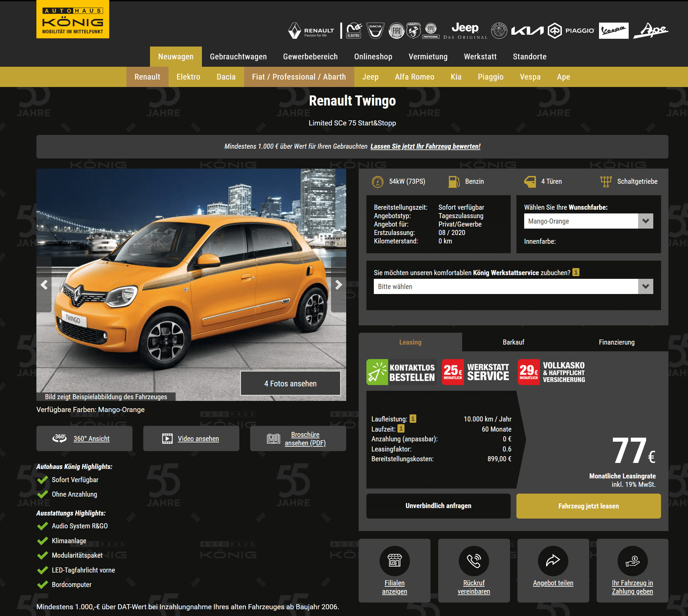Click the 'Rückruf vereinbaren' link
Viewport: 688px width, 616px height.
[x=474, y=587]
